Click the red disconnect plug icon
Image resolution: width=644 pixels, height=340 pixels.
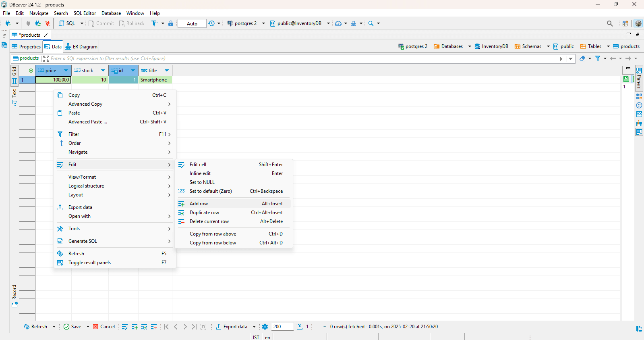[48, 23]
